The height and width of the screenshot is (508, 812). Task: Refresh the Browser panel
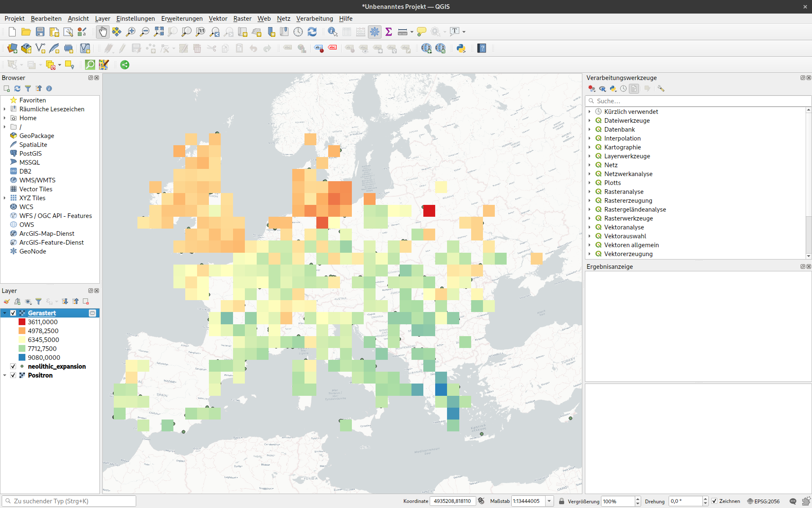click(x=17, y=88)
